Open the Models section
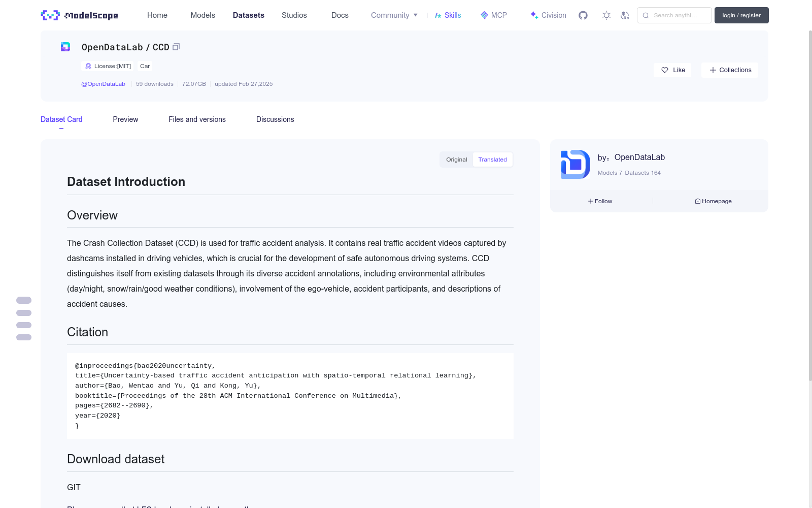Image resolution: width=812 pixels, height=508 pixels. 203,15
